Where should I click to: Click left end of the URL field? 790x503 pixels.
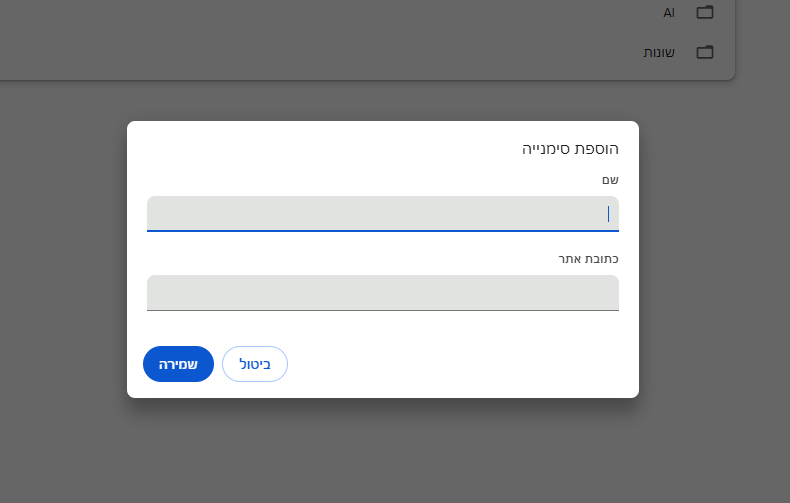(x=156, y=293)
